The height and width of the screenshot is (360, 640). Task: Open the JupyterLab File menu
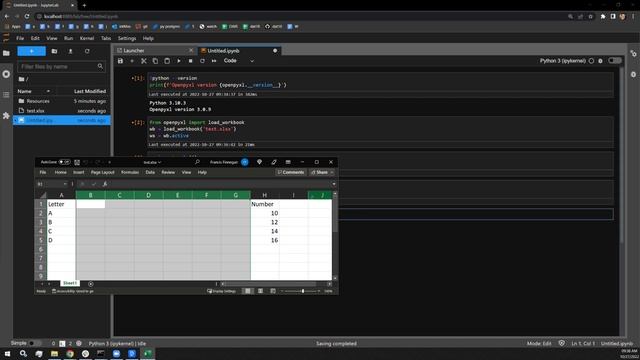point(20,38)
